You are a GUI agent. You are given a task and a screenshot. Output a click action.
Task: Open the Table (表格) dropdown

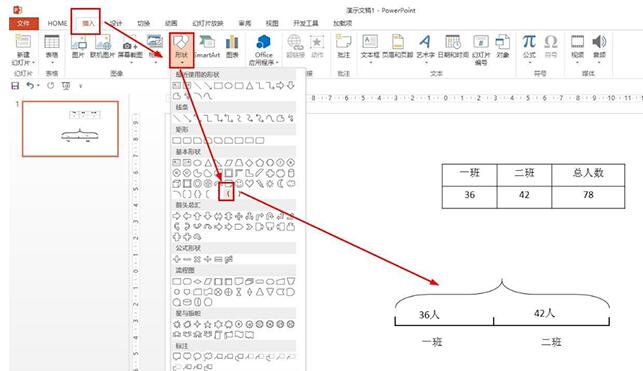coord(52,50)
